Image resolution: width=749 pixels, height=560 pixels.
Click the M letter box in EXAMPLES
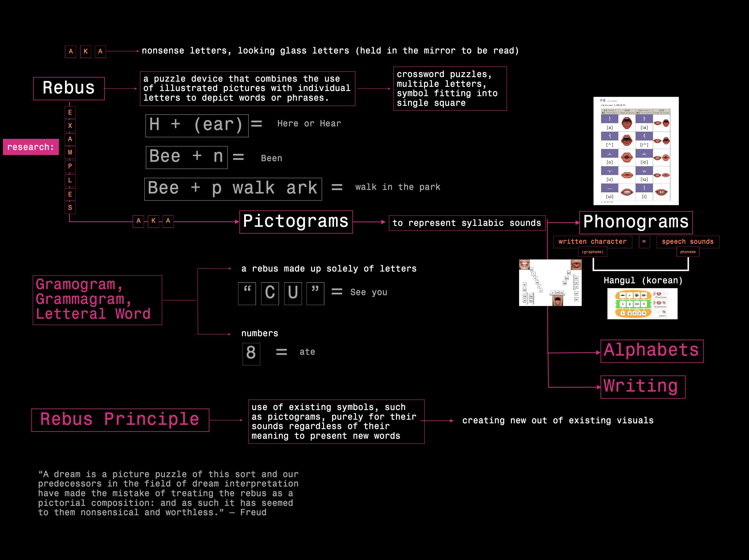tap(70, 153)
